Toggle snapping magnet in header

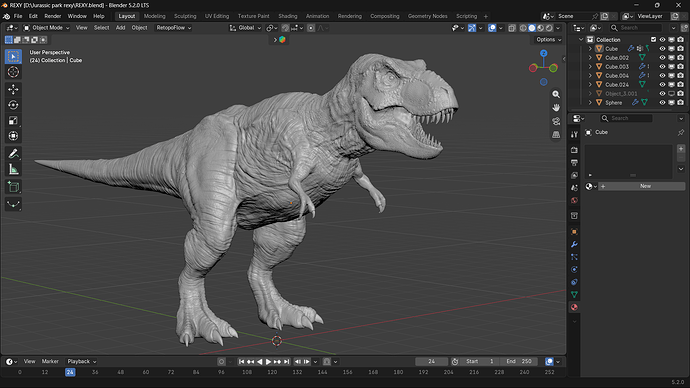(286, 28)
